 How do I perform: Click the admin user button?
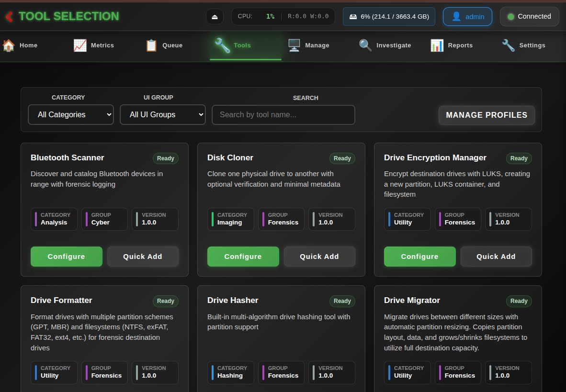click(x=467, y=17)
